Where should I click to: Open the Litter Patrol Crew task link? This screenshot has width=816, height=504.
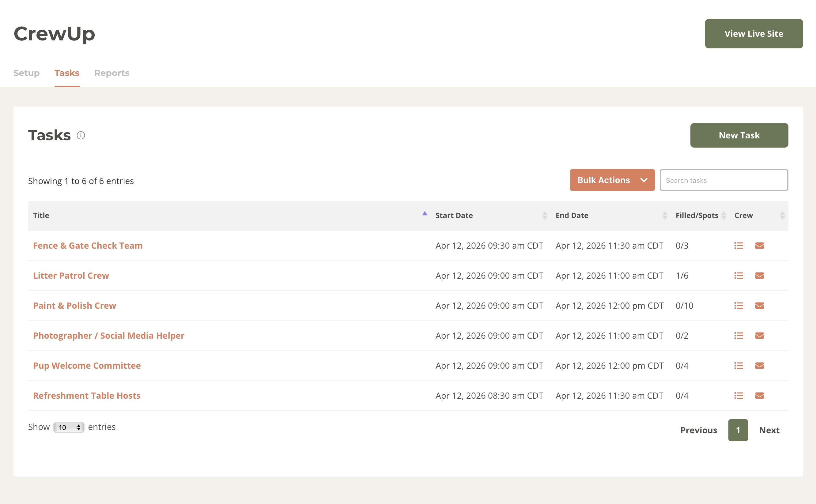coord(71,276)
